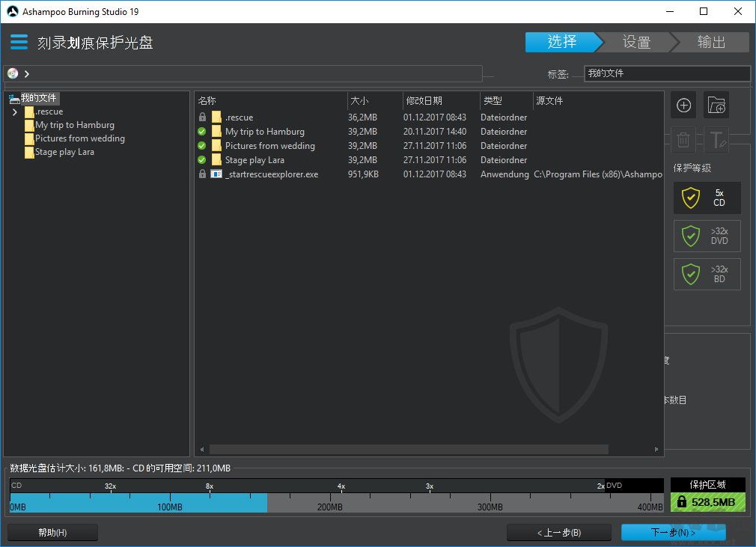This screenshot has width=756, height=547.
Task: Switch to the 设置 step tab
Action: click(x=636, y=43)
